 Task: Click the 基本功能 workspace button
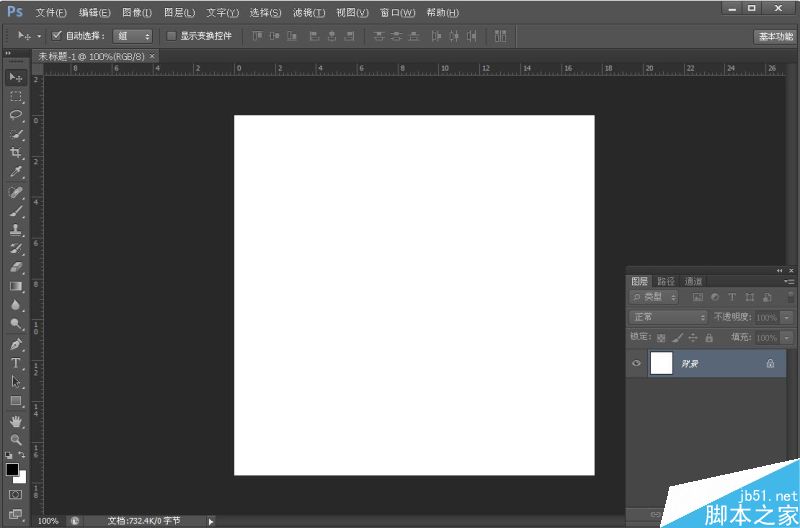774,36
